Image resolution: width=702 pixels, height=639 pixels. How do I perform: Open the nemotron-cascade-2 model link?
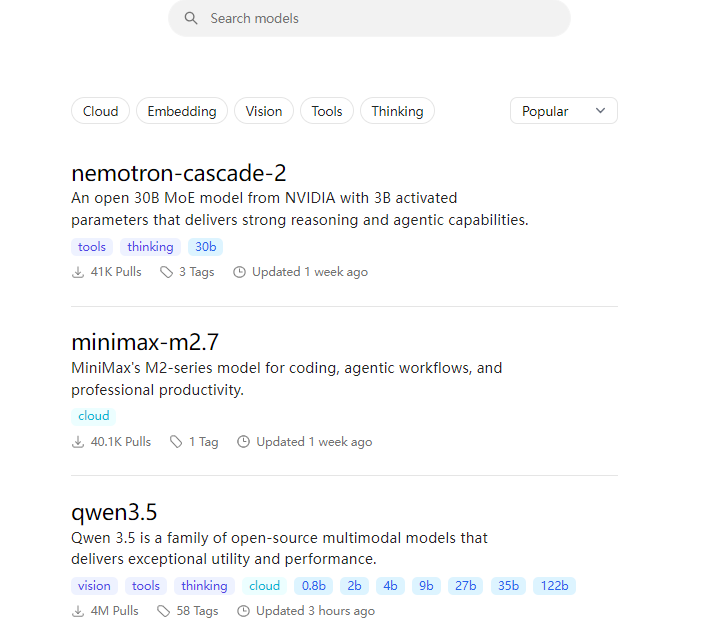pyautogui.click(x=179, y=173)
